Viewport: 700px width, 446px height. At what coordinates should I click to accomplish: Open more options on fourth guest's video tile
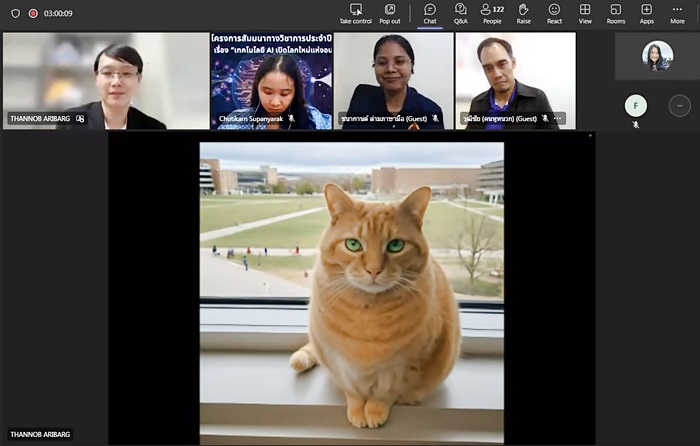[x=558, y=118]
